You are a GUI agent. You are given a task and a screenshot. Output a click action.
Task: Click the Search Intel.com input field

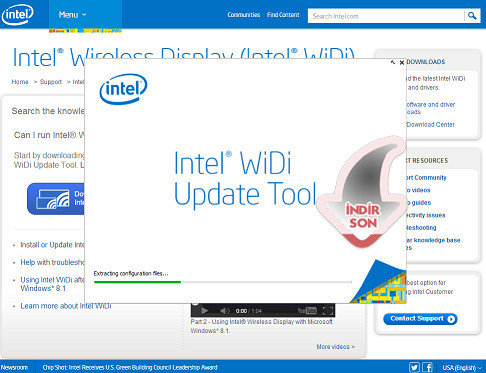coord(386,16)
